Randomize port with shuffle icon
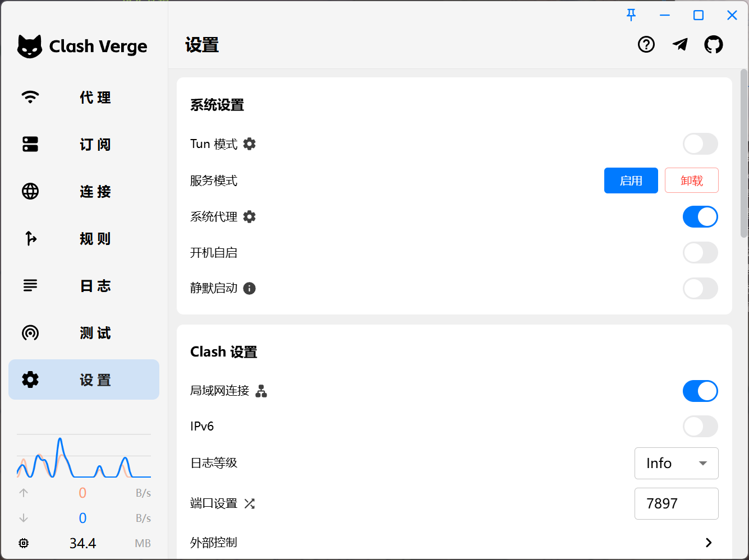The image size is (749, 560). tap(250, 504)
